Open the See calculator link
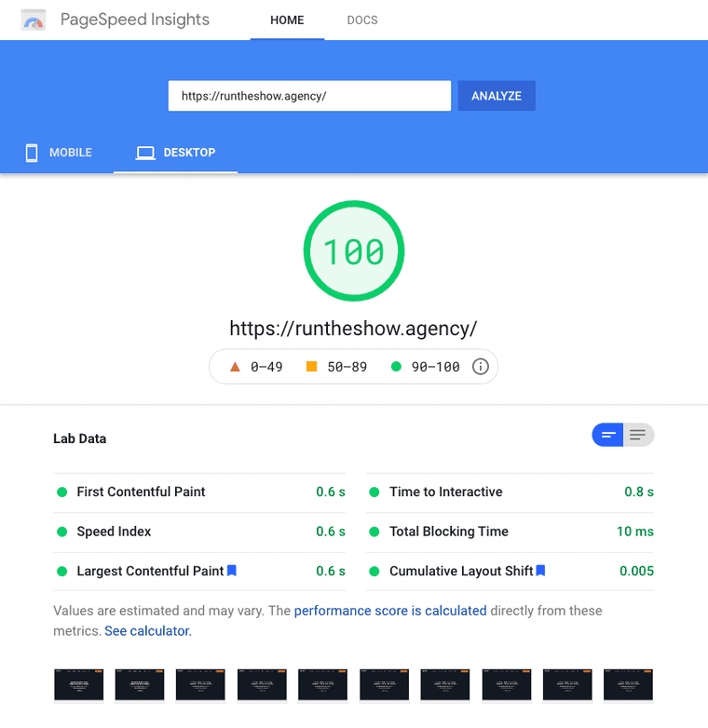 [x=148, y=631]
